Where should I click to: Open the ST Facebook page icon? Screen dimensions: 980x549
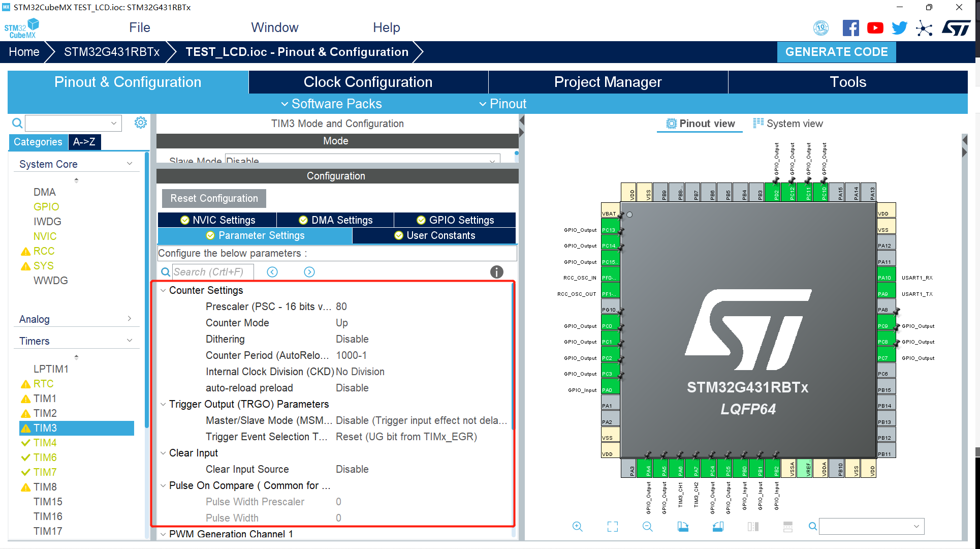(x=850, y=28)
